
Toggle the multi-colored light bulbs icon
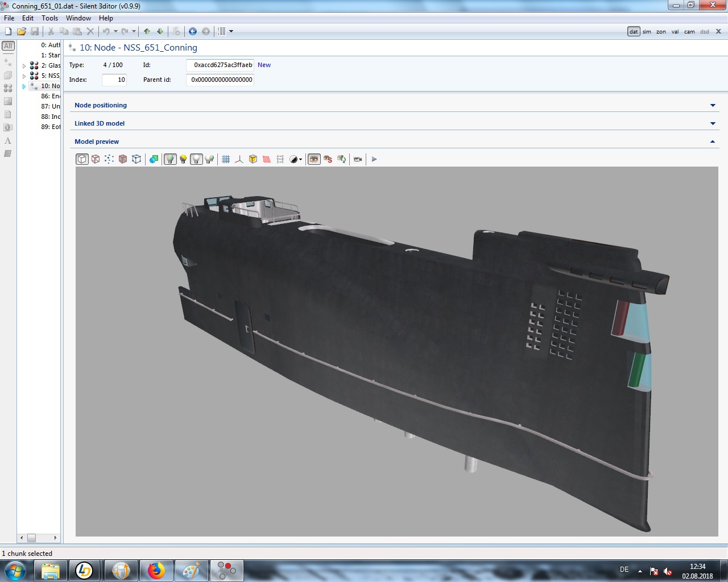209,159
